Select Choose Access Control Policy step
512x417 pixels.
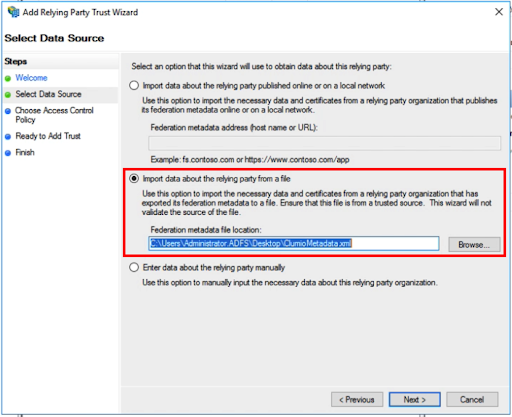click(x=54, y=115)
